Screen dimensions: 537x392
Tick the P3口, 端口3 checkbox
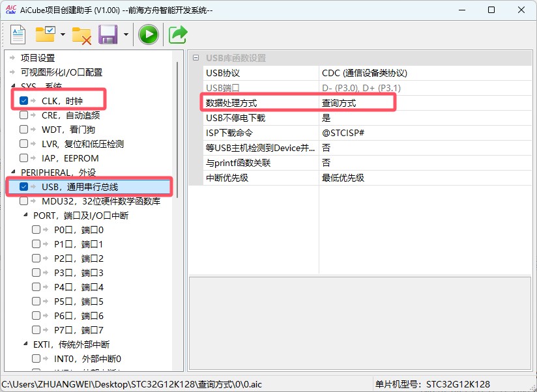click(x=36, y=273)
